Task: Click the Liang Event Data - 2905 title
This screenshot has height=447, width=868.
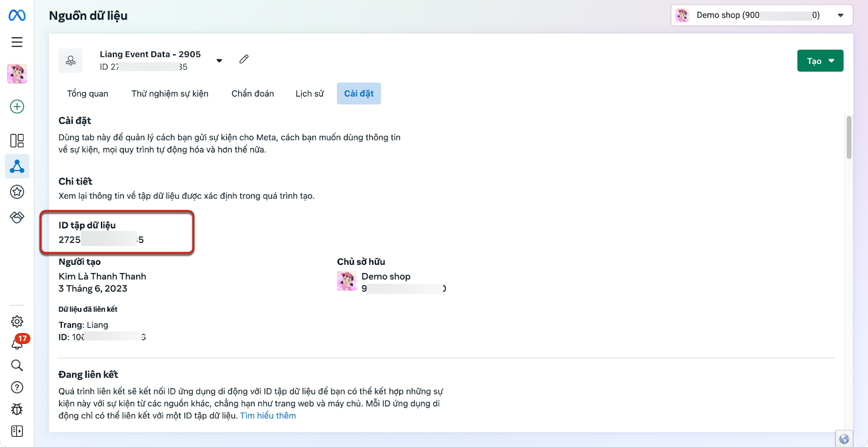Action: click(x=150, y=54)
